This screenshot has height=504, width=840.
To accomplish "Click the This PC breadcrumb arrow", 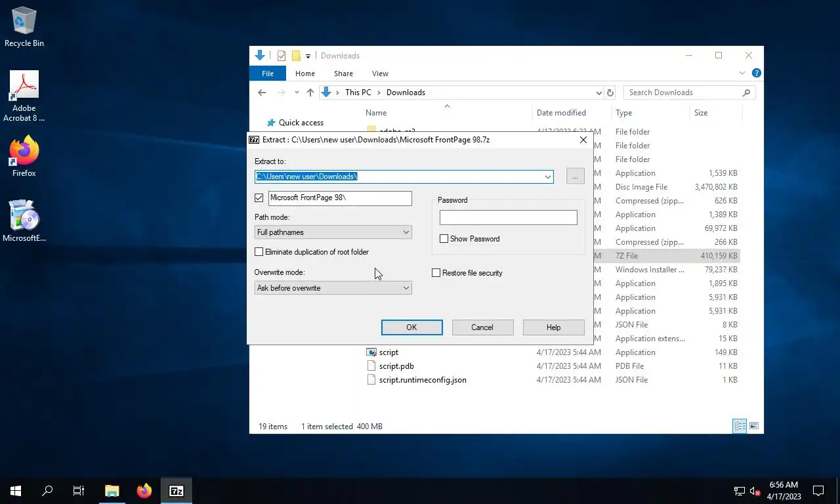I will tap(379, 93).
